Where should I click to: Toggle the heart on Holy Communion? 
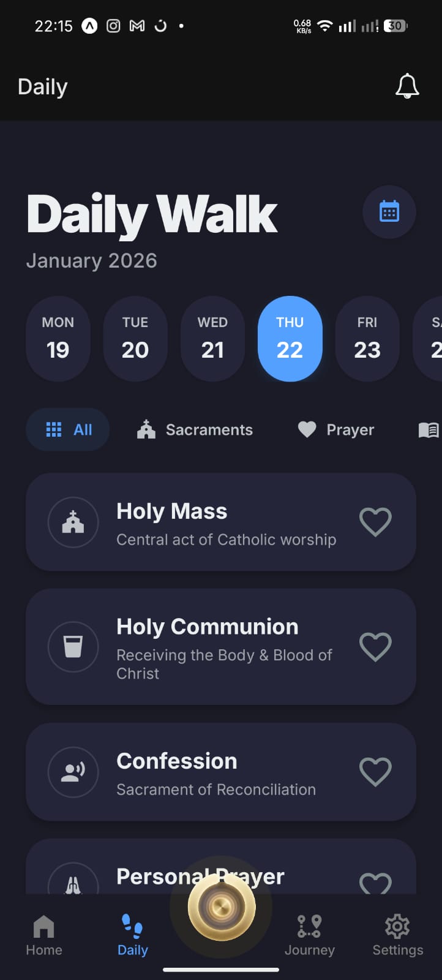click(x=375, y=647)
